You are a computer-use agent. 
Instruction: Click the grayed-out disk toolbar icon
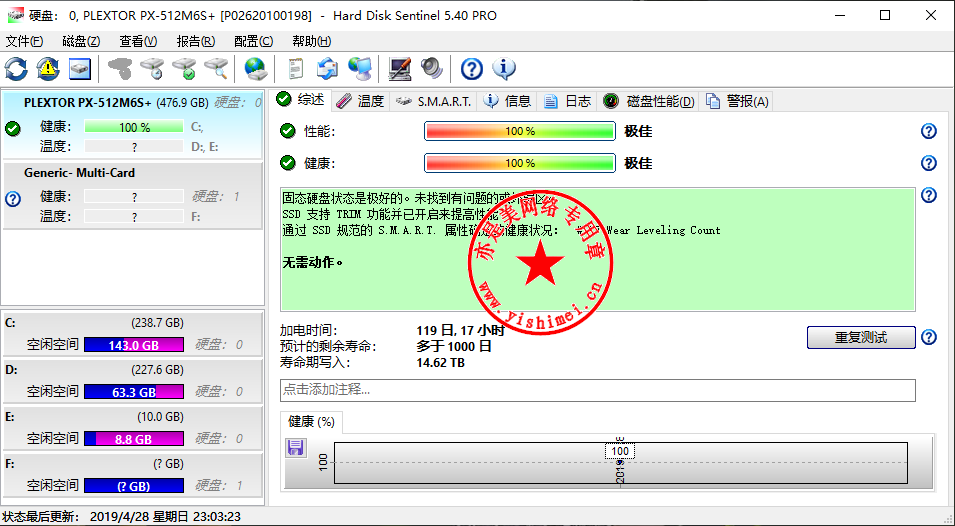click(x=120, y=69)
